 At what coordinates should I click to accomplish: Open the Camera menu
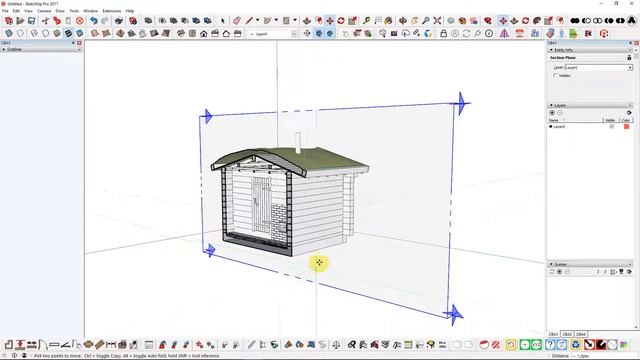click(44, 11)
